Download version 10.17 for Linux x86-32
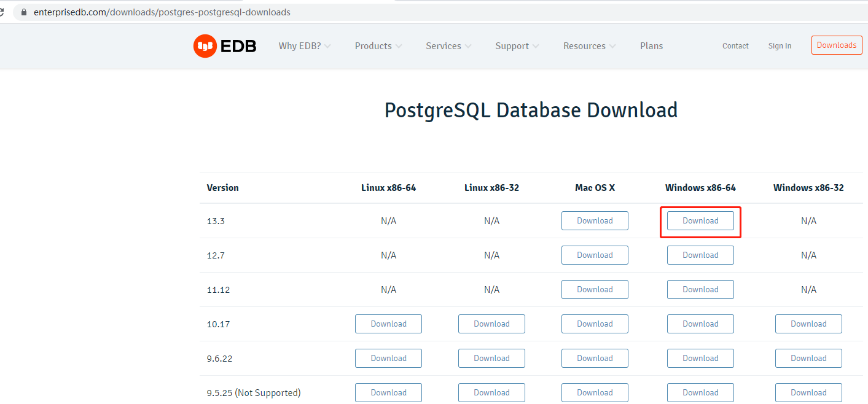The width and height of the screenshot is (868, 404). pyautogui.click(x=491, y=324)
